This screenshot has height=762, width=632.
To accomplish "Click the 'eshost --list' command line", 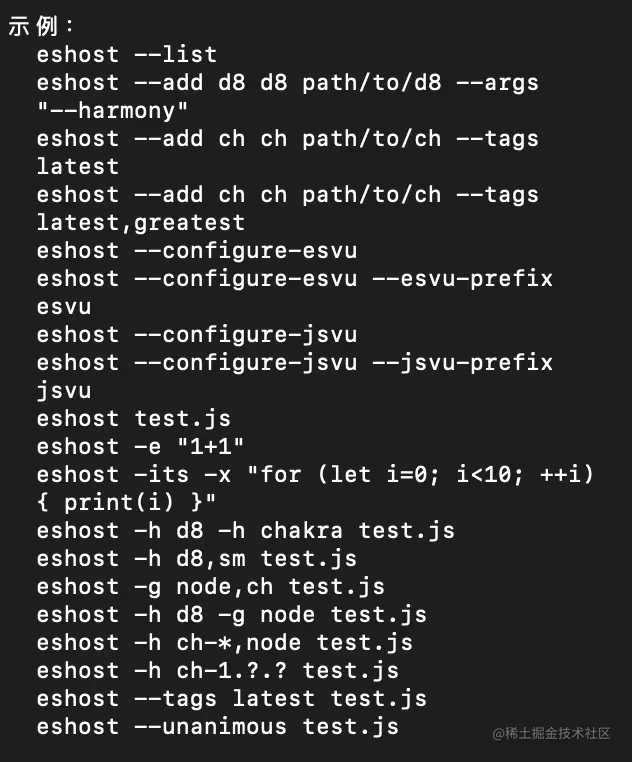I will click(x=126, y=55).
